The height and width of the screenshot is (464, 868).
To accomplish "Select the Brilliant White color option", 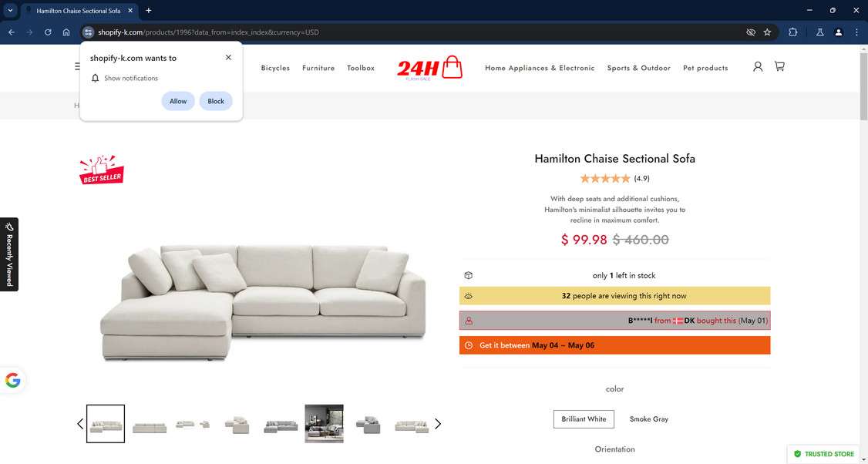I will point(584,419).
